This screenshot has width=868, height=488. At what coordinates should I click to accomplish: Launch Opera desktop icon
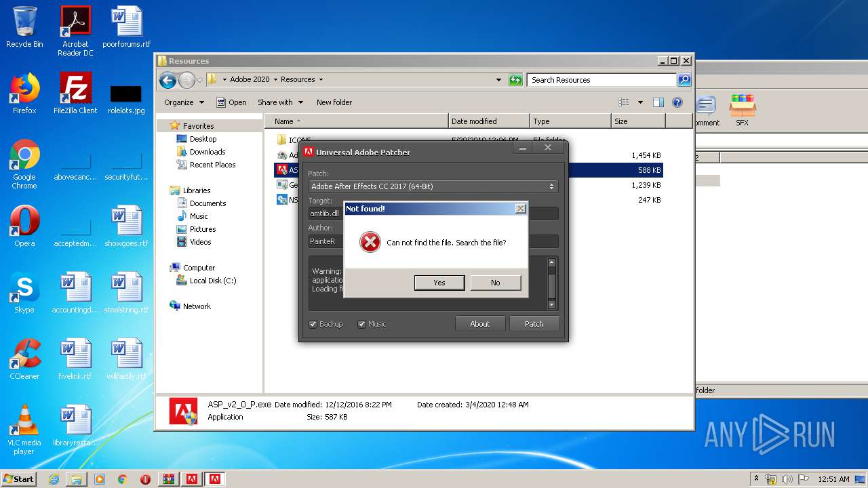[24, 226]
